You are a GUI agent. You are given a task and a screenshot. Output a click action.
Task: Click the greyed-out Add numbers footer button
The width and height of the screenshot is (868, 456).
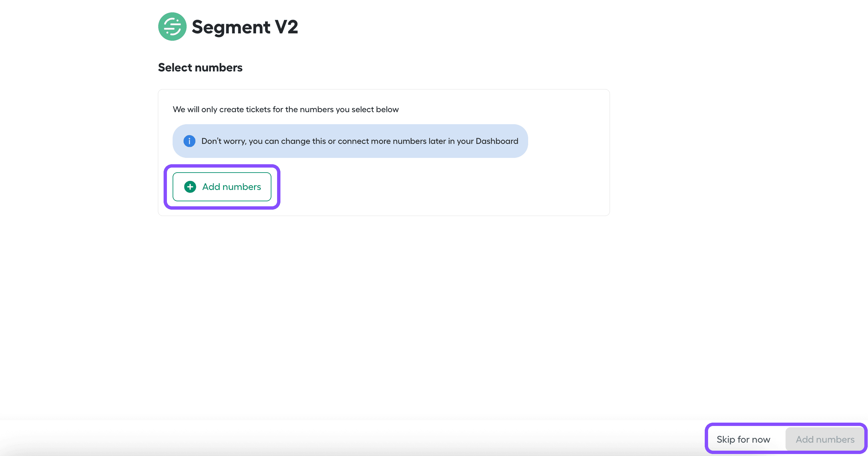825,439
